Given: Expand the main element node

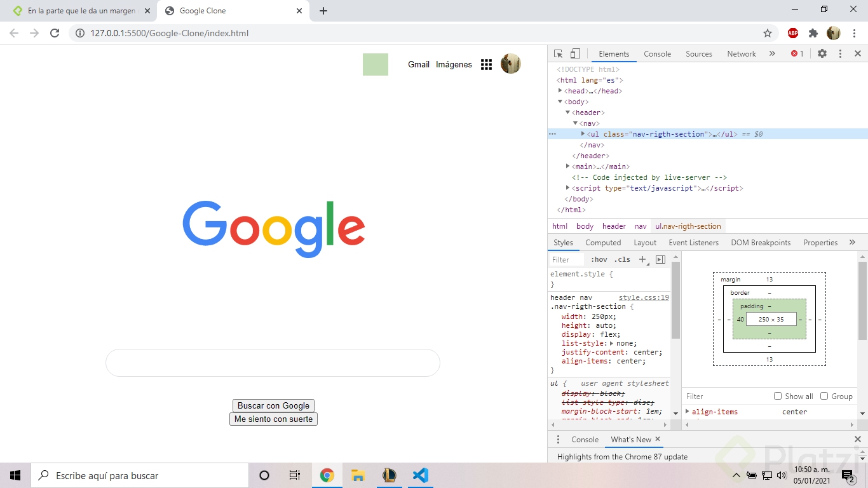Looking at the screenshot, I should pos(568,166).
